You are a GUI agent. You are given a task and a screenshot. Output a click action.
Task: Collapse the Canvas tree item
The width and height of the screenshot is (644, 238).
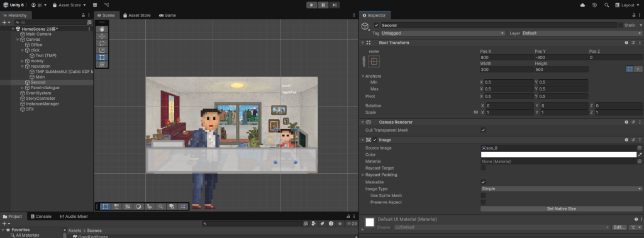click(x=18, y=40)
